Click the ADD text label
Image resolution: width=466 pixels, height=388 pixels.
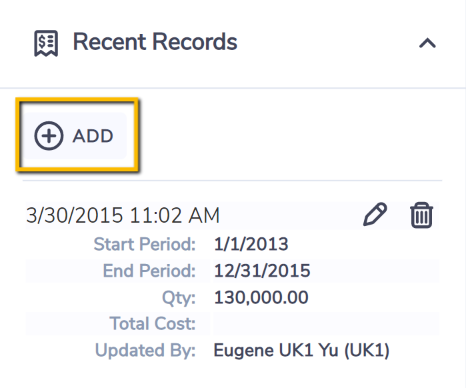93,136
